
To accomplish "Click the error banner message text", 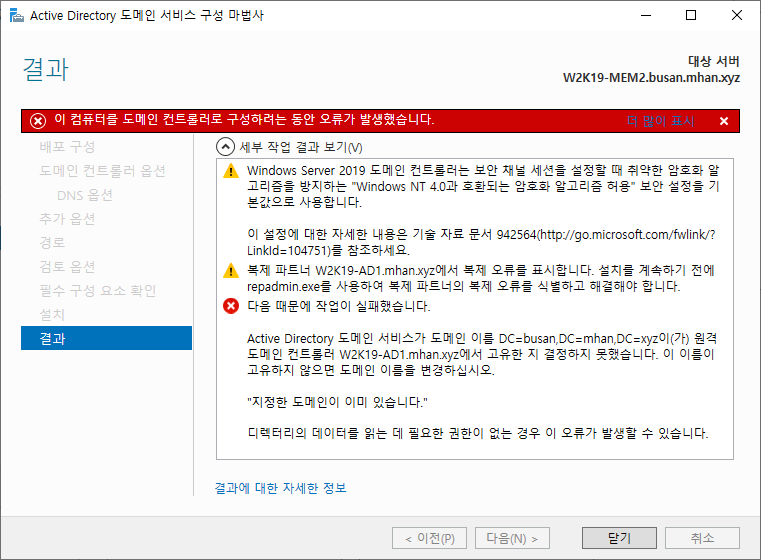I will tap(244, 119).
